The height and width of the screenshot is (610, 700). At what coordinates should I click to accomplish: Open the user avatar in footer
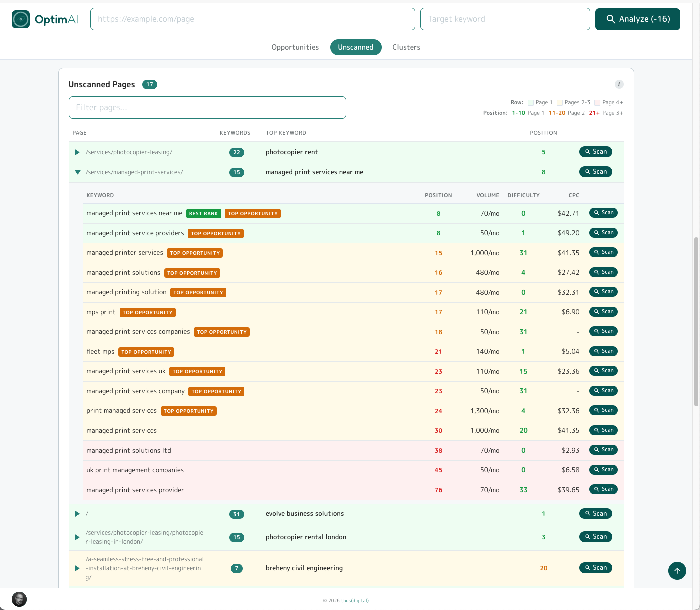[19, 599]
